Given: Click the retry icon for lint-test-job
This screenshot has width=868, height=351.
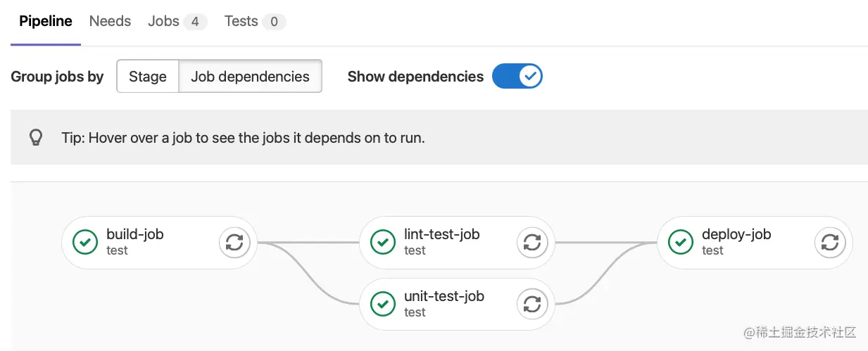Looking at the screenshot, I should tap(532, 243).
